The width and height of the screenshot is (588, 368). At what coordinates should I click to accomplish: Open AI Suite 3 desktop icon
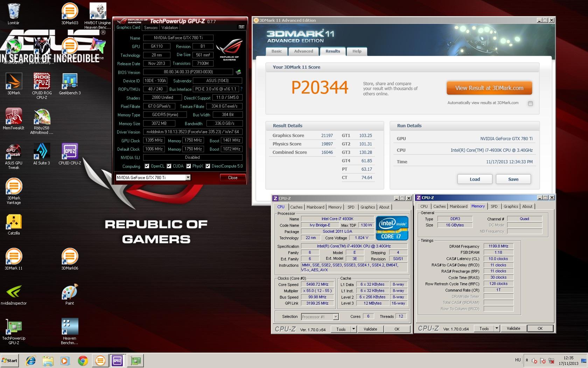click(42, 154)
